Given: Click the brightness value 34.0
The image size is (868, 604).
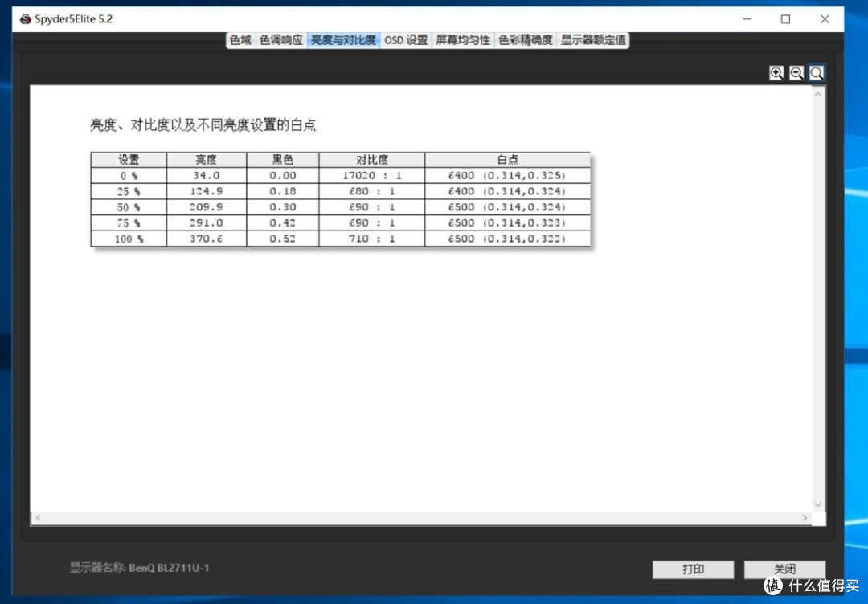Looking at the screenshot, I should tap(207, 175).
